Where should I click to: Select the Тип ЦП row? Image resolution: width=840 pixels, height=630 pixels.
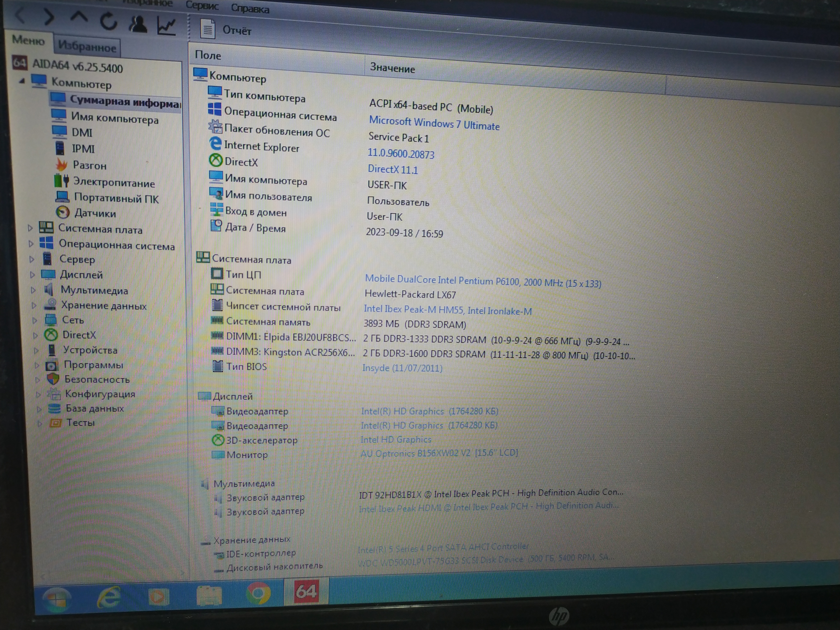243,274
